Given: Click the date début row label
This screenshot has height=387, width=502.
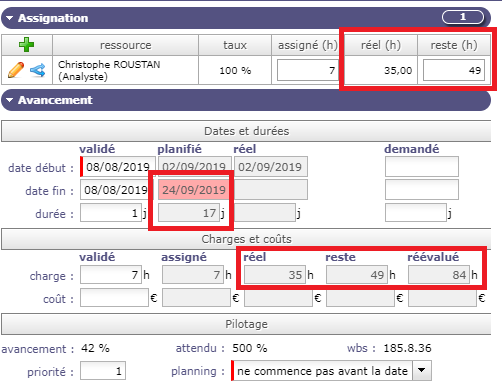Looking at the screenshot, I should click(41, 168).
